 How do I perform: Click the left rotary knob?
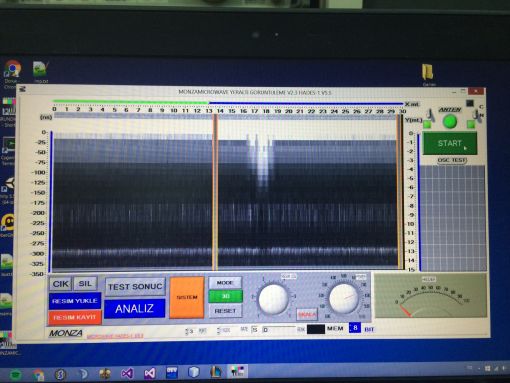273,299
